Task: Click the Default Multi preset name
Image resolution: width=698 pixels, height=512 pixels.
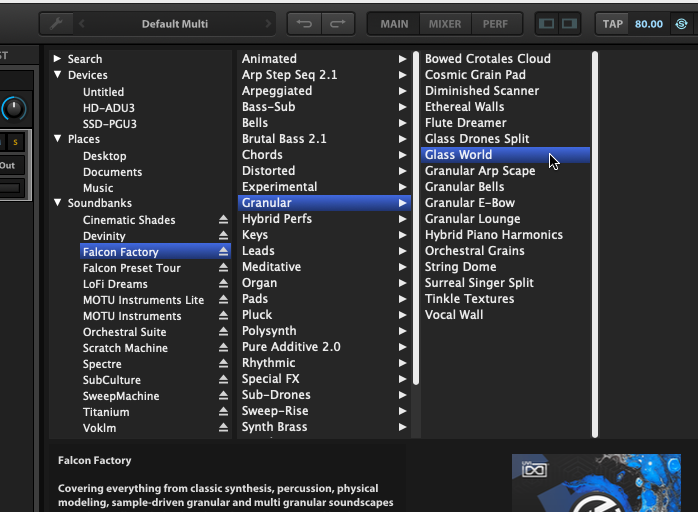Action: [174, 24]
